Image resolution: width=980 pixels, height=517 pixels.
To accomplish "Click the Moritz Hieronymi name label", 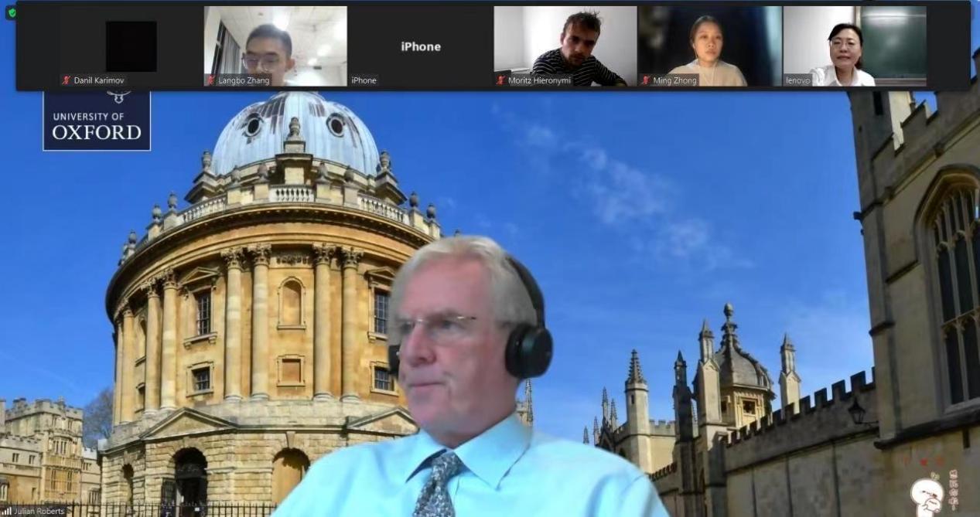I will [x=540, y=80].
